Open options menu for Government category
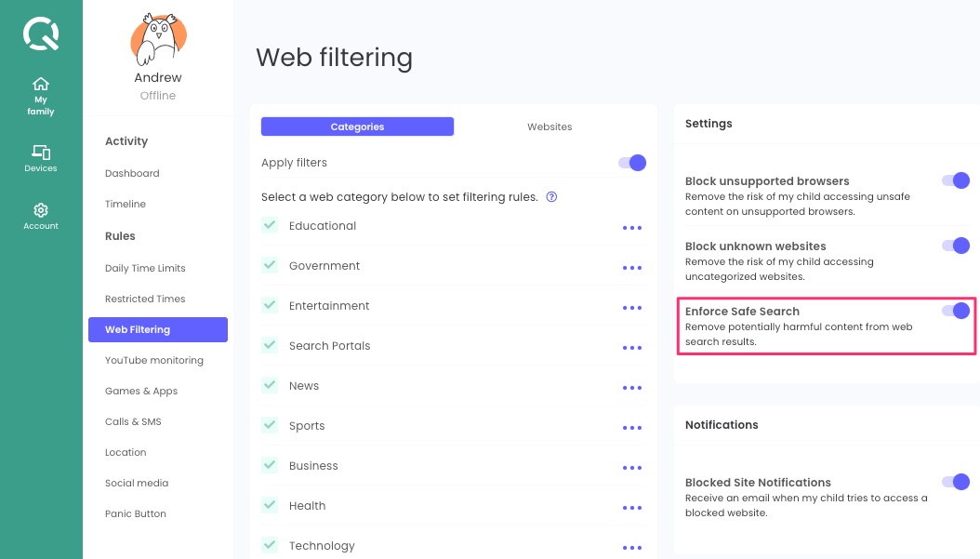 coord(632,268)
